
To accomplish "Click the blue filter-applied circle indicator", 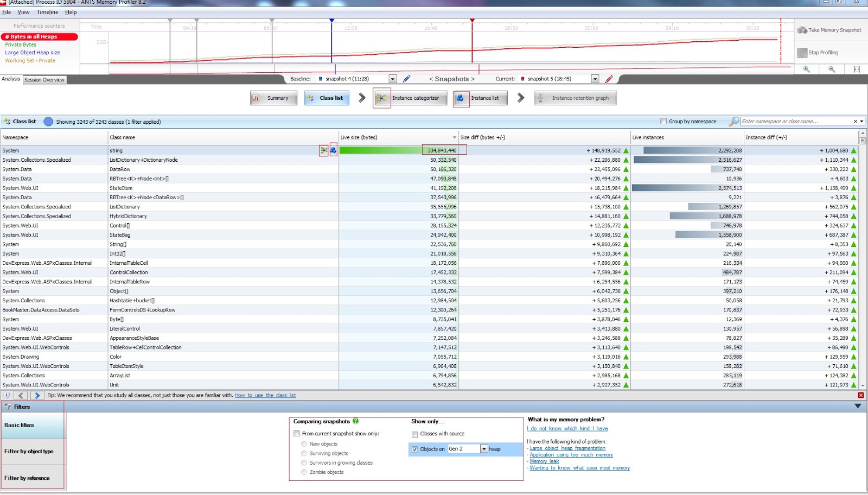I will 48,122.
